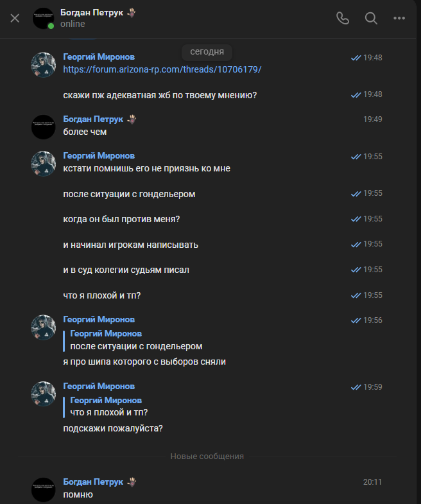Click the 19:48 timestamp on the forum link message

click(372, 58)
